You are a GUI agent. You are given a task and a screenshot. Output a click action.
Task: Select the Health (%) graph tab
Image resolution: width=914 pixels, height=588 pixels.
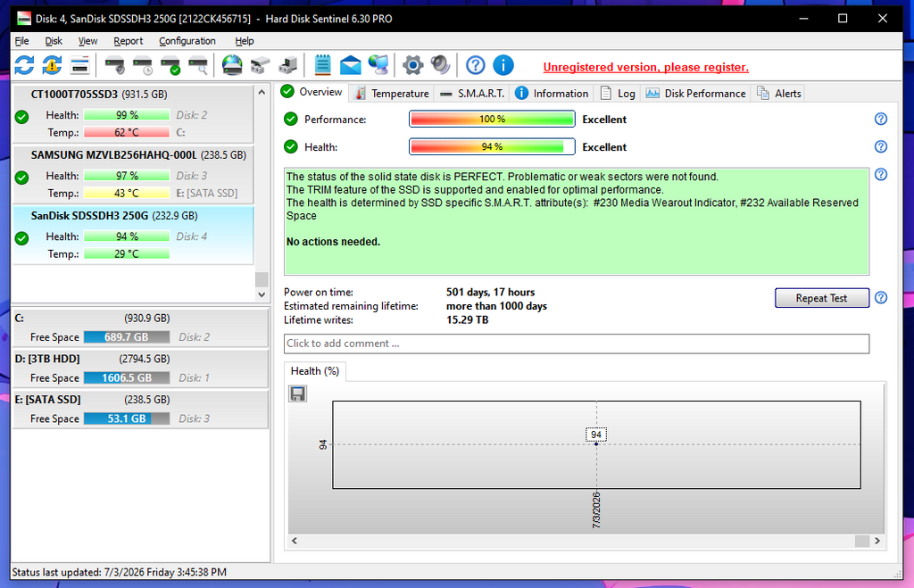(315, 371)
